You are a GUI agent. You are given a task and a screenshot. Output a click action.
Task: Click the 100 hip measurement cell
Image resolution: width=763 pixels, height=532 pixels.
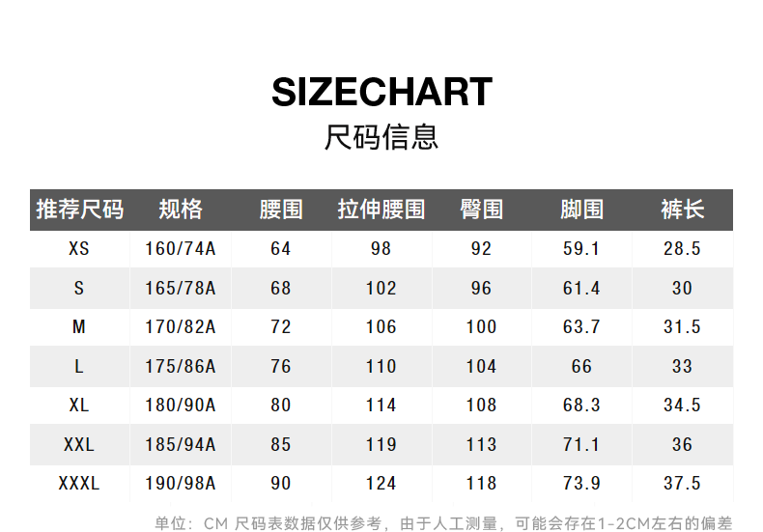[482, 327]
